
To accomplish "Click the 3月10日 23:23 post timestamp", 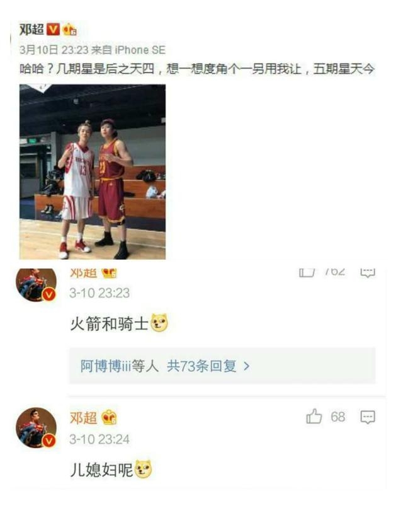I will click(x=54, y=50).
